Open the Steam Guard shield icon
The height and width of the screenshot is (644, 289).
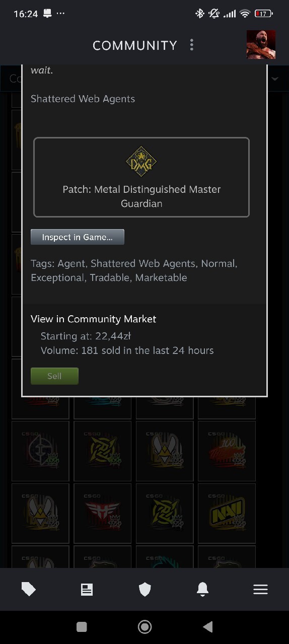[144, 590]
